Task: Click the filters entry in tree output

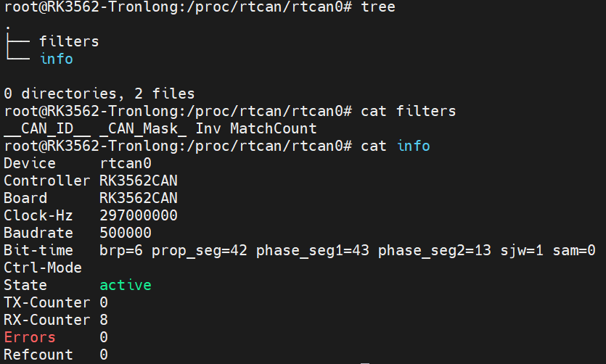Action: (69, 41)
